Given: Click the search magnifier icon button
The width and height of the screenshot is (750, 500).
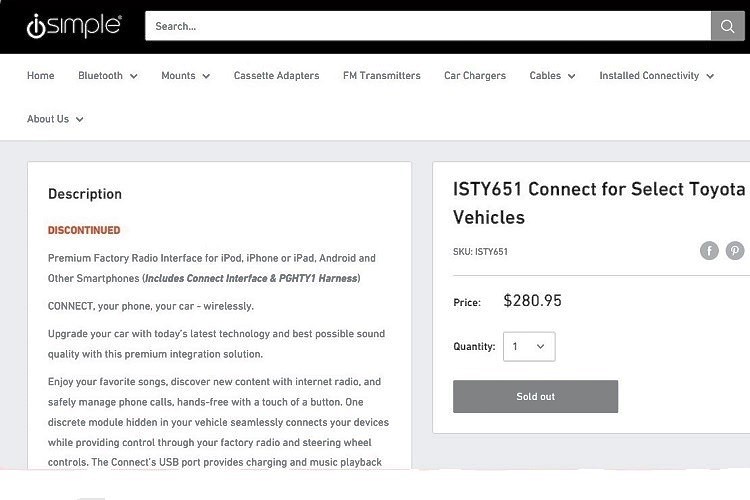Looking at the screenshot, I should [728, 26].
